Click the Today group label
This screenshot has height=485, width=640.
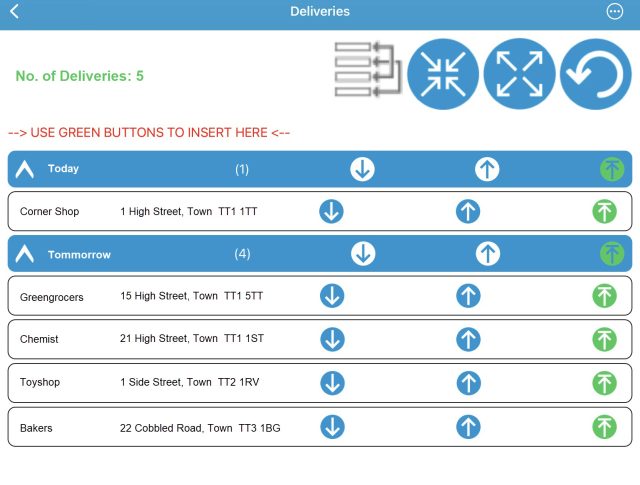pos(63,169)
